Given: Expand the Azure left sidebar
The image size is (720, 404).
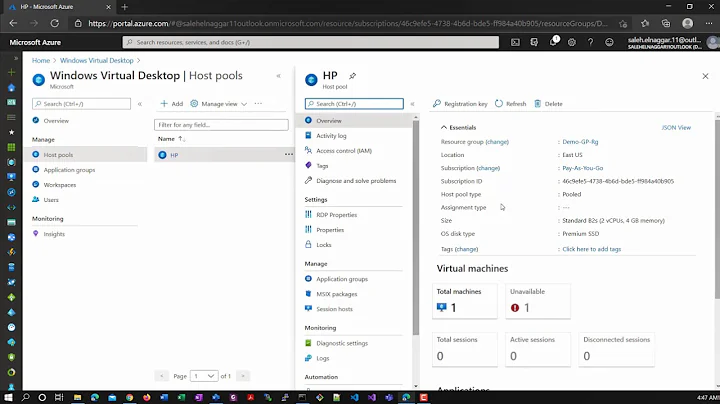Looking at the screenshot, I should [x=16, y=58].
